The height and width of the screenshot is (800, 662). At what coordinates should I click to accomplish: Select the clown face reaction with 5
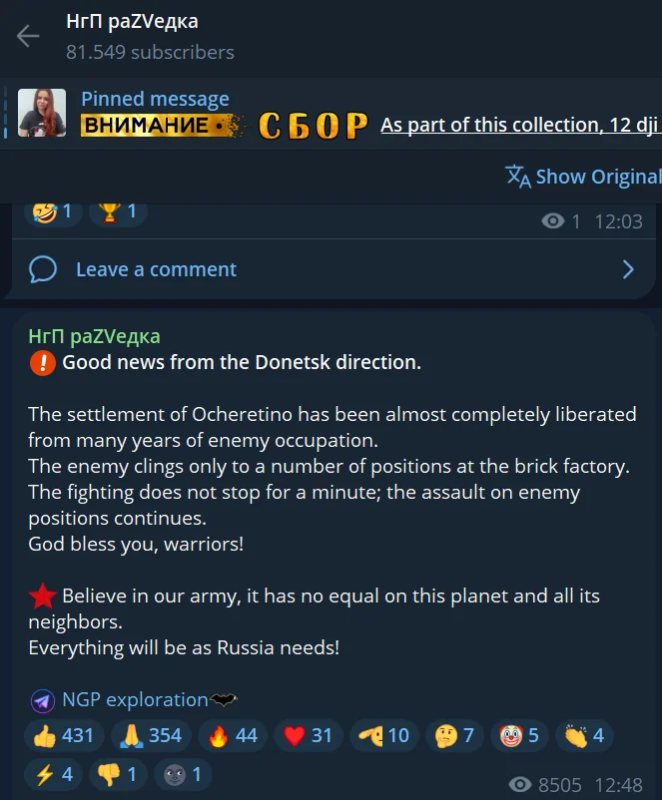519,736
